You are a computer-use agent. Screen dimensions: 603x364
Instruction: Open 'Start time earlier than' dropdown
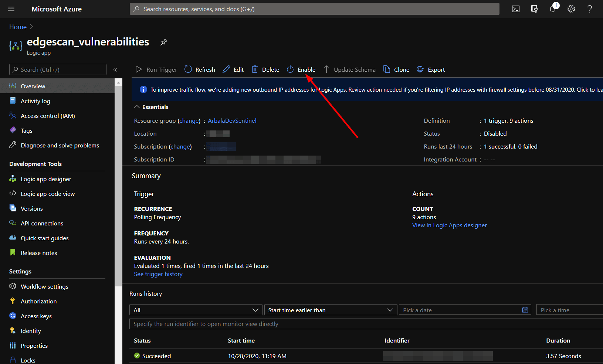[331, 310]
